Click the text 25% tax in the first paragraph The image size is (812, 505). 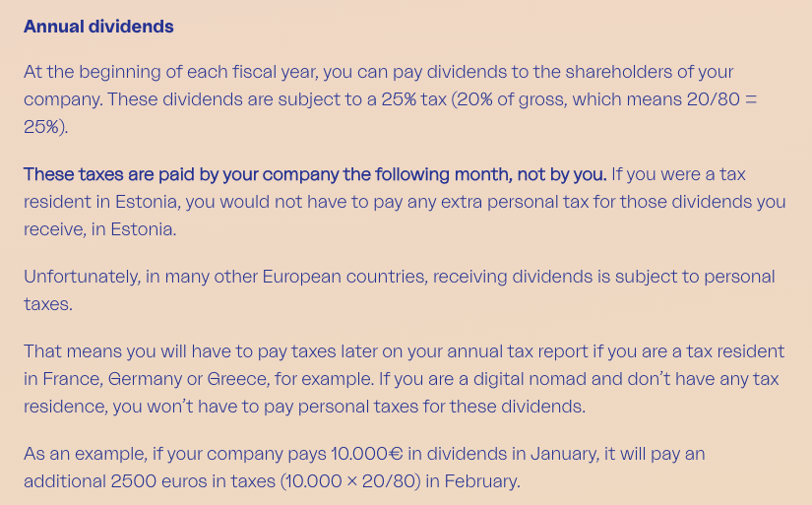[x=413, y=98]
